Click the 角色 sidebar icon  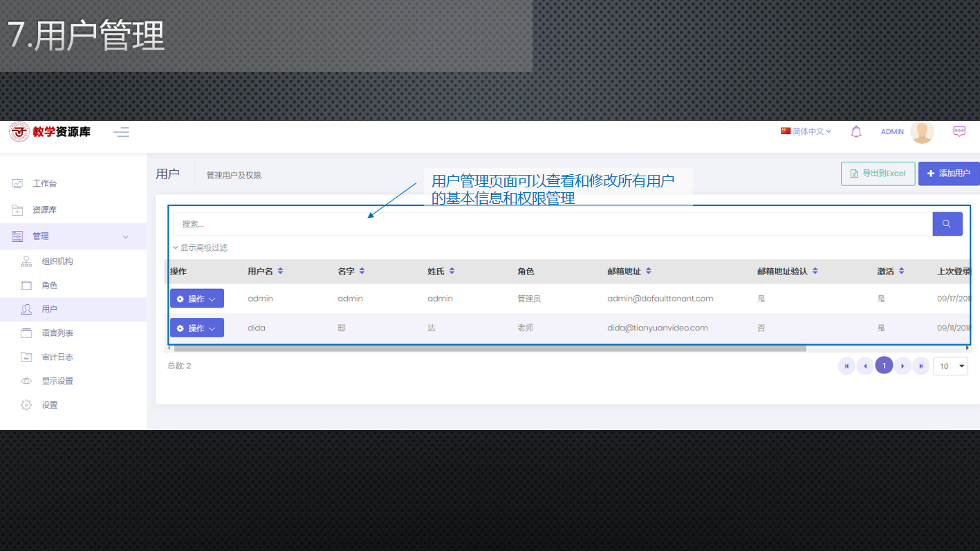[26, 286]
